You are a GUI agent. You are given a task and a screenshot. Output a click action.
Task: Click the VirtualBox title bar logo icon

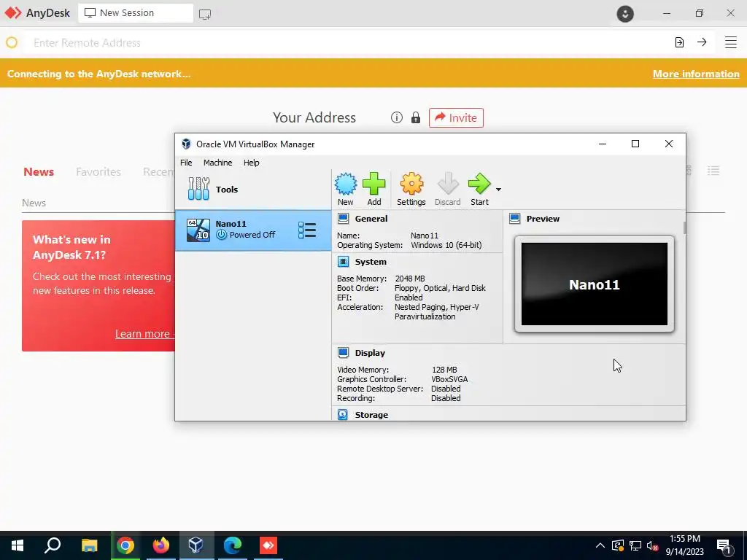click(186, 144)
